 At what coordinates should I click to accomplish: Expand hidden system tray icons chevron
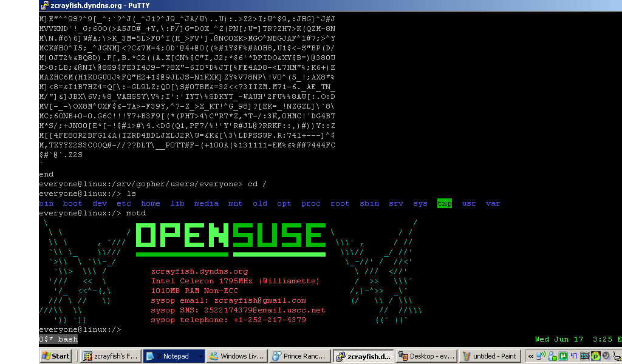point(531,356)
